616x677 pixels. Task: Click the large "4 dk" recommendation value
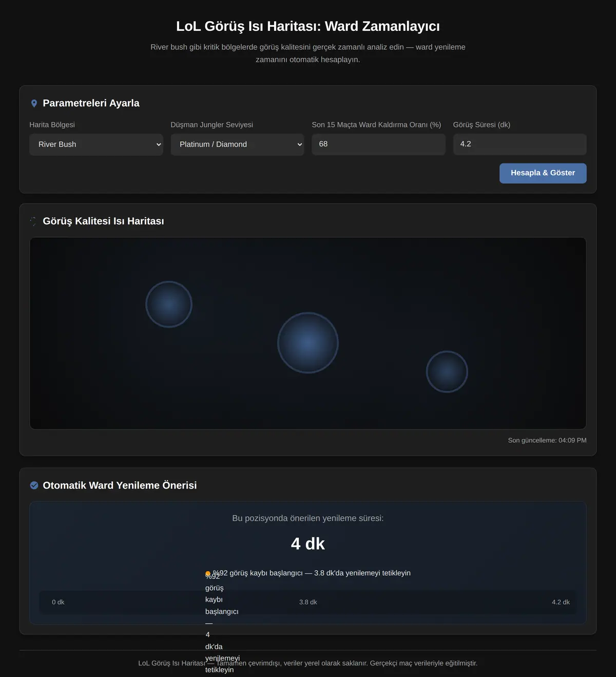point(308,543)
